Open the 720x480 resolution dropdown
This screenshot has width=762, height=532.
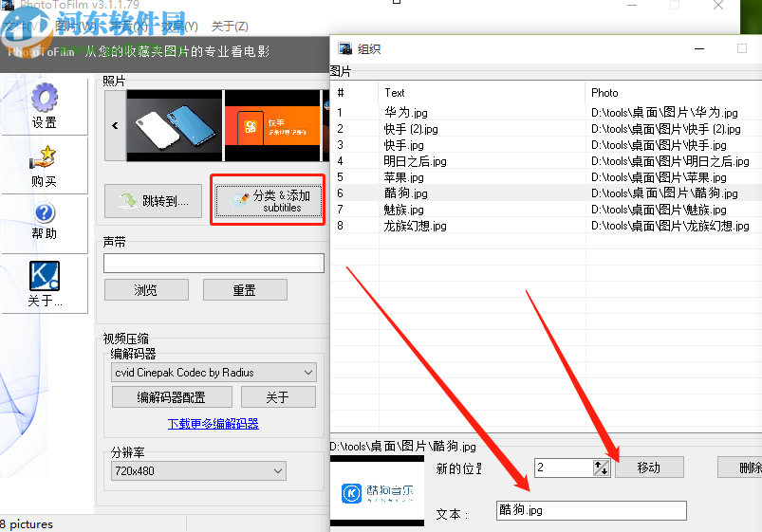(198, 470)
